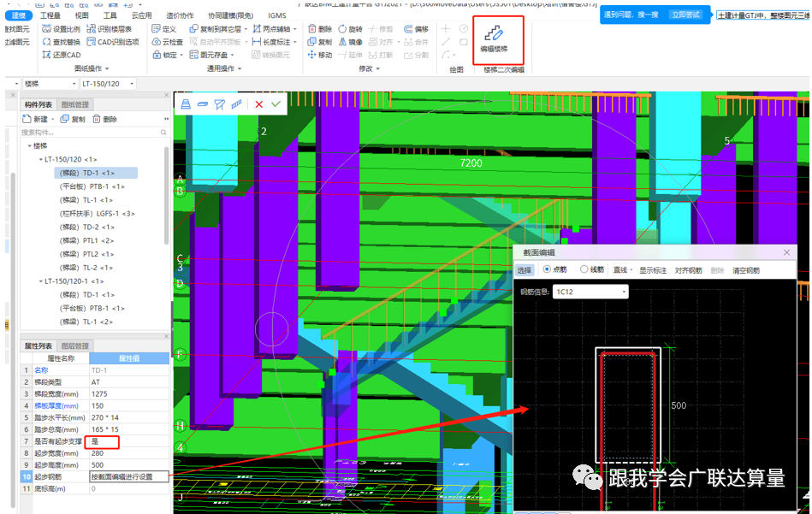The width and height of the screenshot is (812, 514).
Task: Open the 楼梯 type dropdown
Action: coord(50,84)
